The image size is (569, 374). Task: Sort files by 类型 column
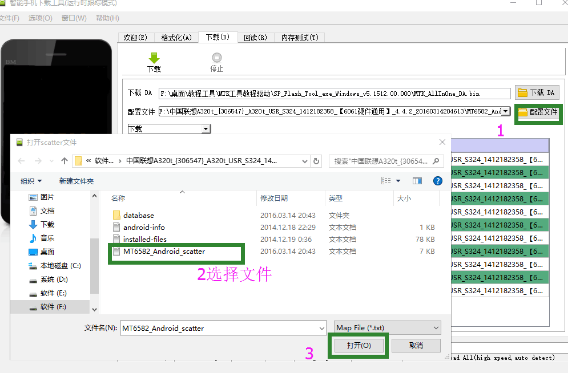click(x=336, y=198)
